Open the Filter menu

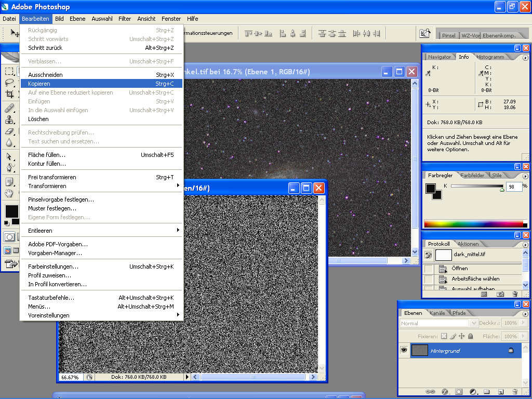pyautogui.click(x=125, y=19)
